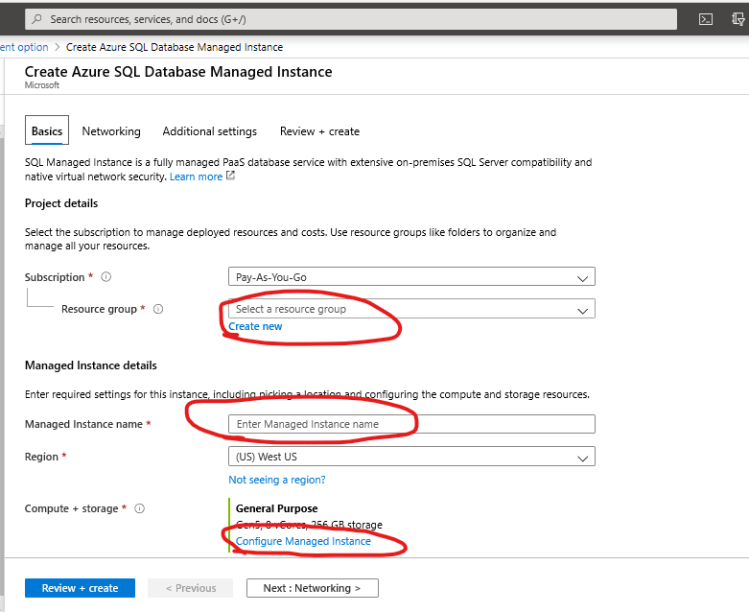The image size is (749, 612).
Task: Click the Managed Instance name field
Action: (x=412, y=424)
